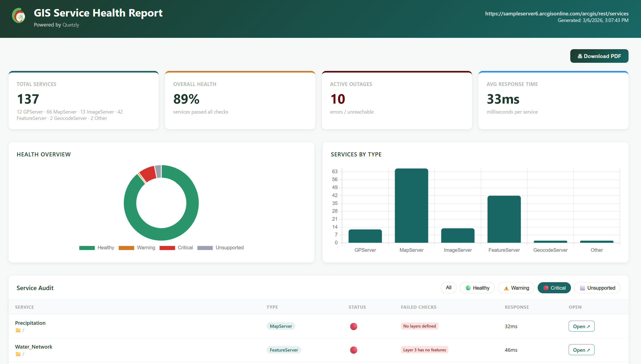
Task: Click the Quetzly logo icon in the header
Action: (x=18, y=15)
